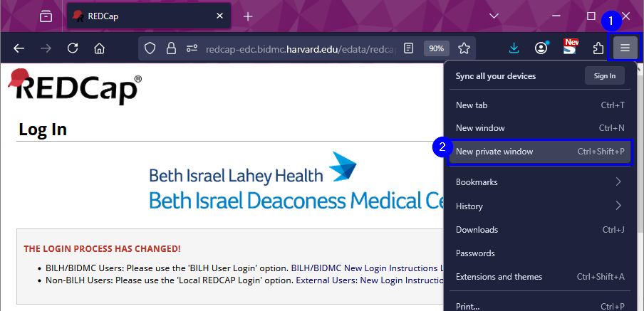Open the Firefox hamburger application menu

coord(625,48)
